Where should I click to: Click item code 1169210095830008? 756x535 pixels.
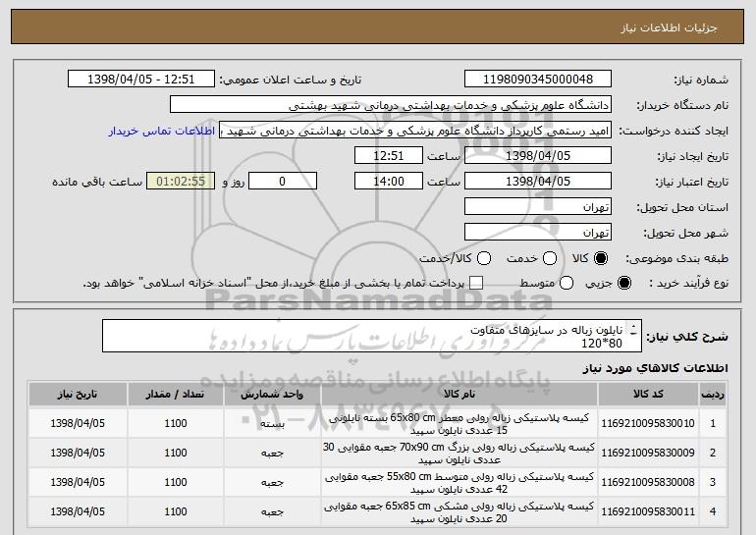coord(648,482)
